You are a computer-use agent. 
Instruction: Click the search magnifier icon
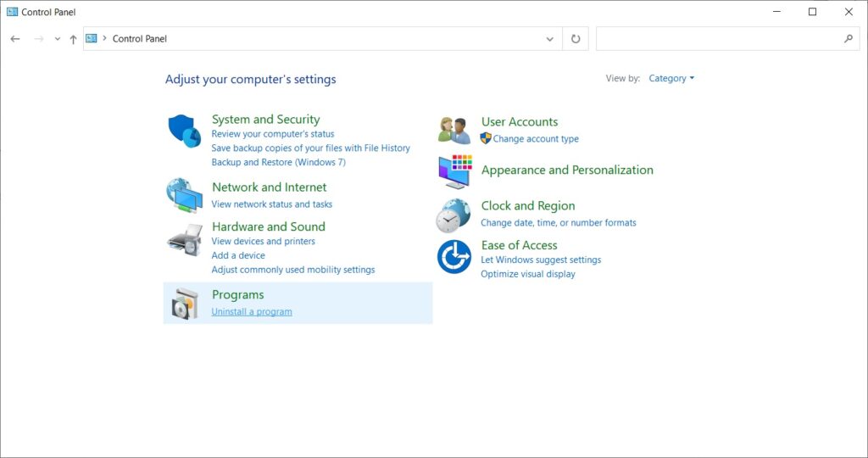pyautogui.click(x=848, y=39)
